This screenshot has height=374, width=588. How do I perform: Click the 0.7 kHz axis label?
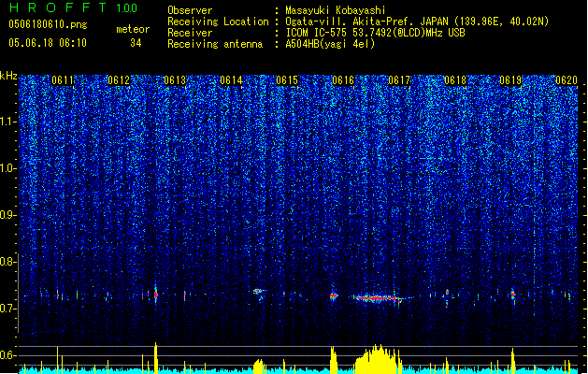tap(7, 309)
